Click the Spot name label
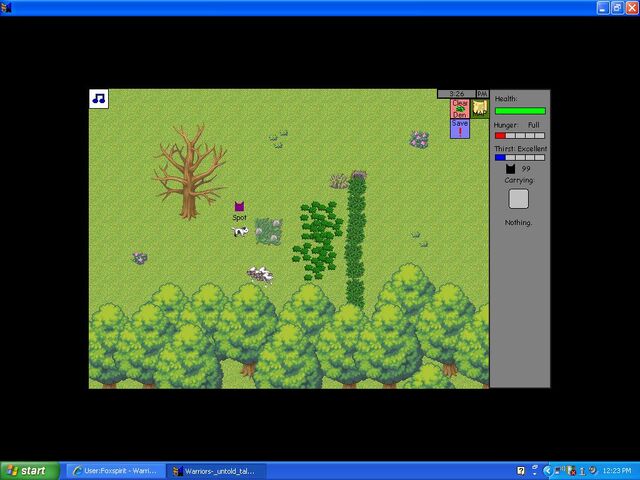Image resolution: width=640 pixels, height=480 pixels. point(240,218)
